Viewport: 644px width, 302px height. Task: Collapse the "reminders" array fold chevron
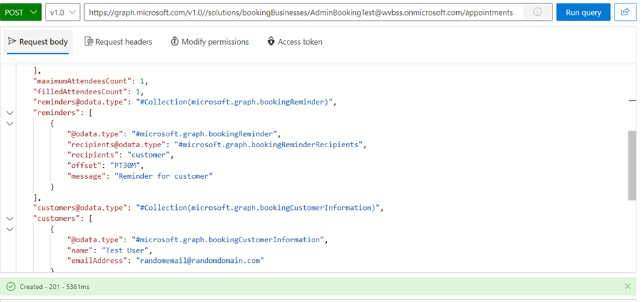[x=10, y=113]
